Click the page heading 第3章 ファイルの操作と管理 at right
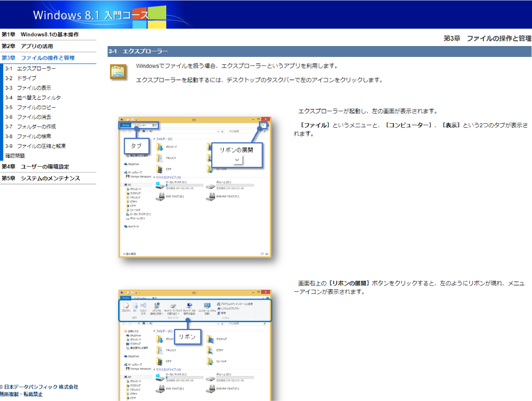 (x=487, y=38)
